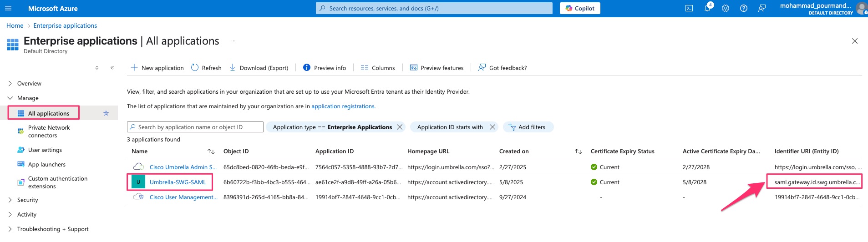Open the Enterprise applications breadcrumb link
Screen dimensions: 868x242
coord(65,25)
